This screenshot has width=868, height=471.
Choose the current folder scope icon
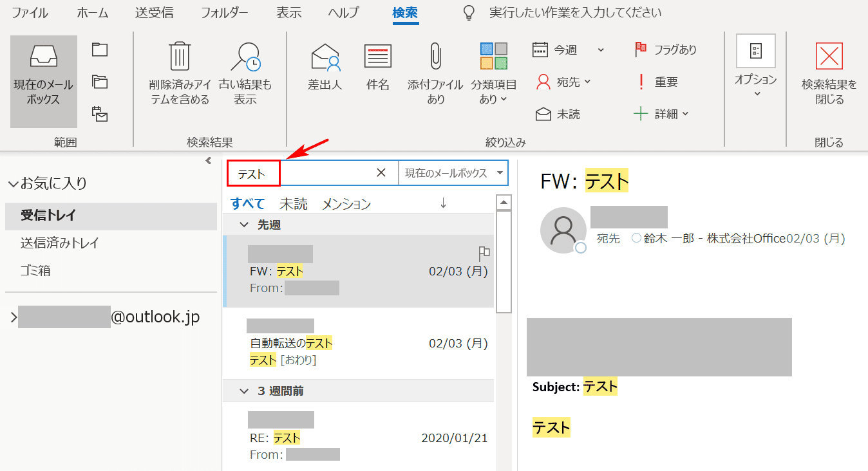(x=100, y=50)
